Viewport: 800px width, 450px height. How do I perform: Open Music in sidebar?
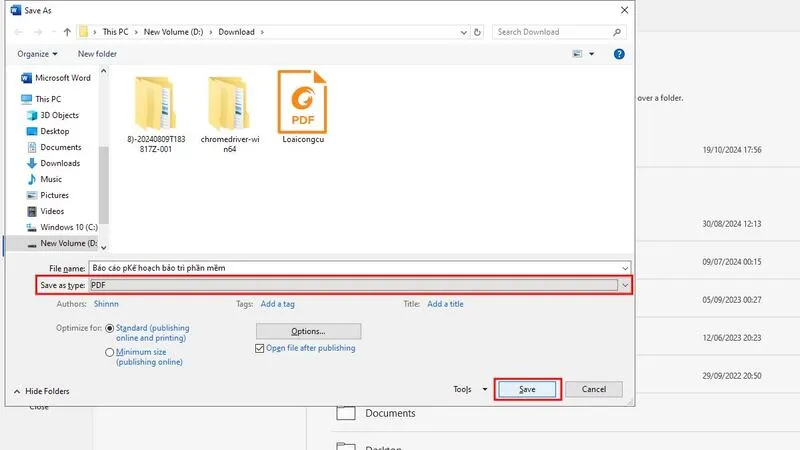(44, 179)
